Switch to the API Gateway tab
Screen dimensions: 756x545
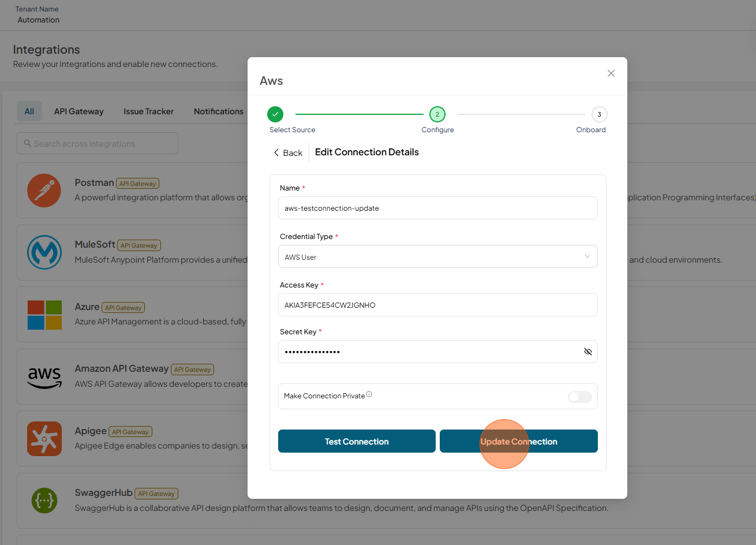pos(79,111)
